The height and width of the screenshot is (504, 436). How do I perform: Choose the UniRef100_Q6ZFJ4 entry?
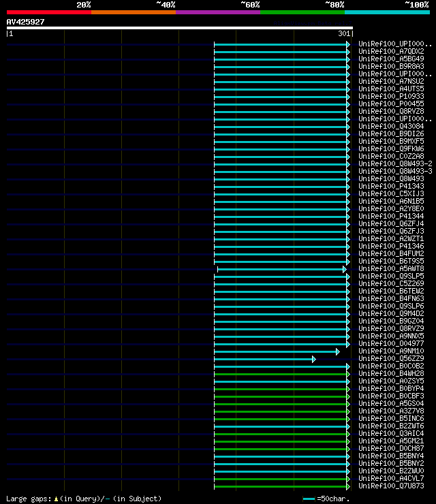pyautogui.click(x=391, y=223)
